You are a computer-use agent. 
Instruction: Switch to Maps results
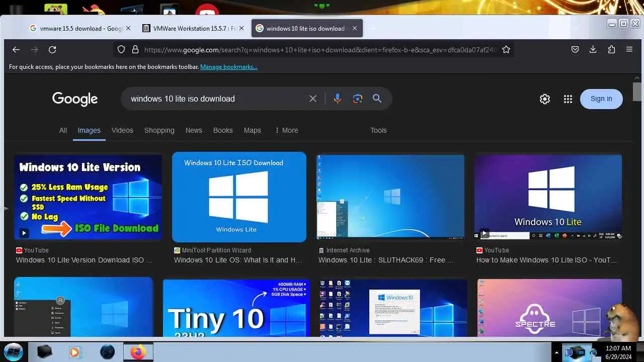pyautogui.click(x=253, y=130)
